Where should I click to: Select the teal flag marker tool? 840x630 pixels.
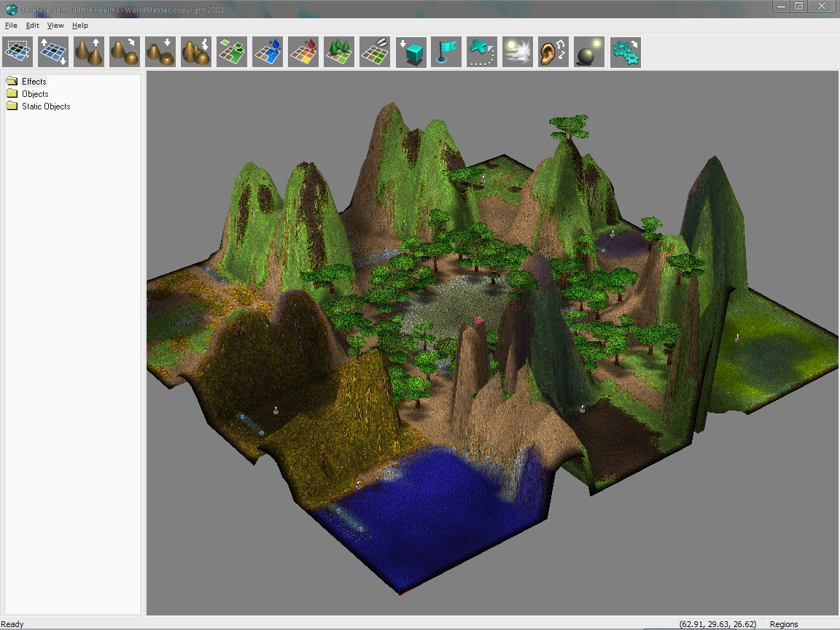446,52
